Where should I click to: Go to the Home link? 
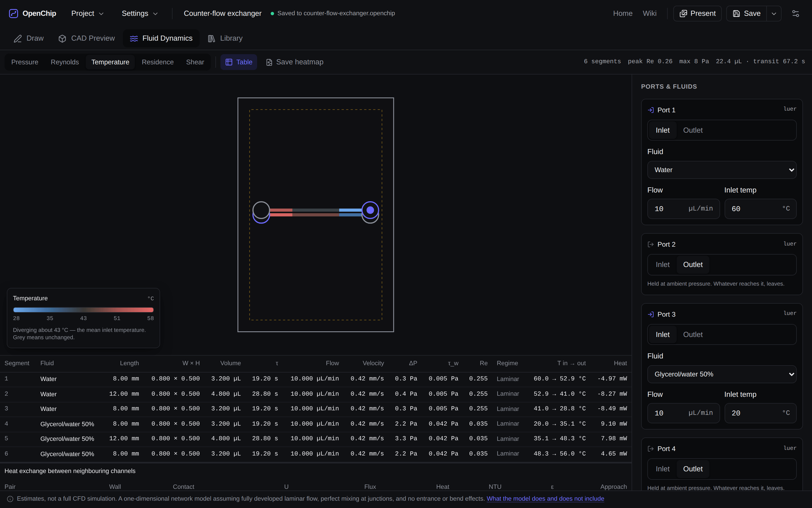[623, 14]
